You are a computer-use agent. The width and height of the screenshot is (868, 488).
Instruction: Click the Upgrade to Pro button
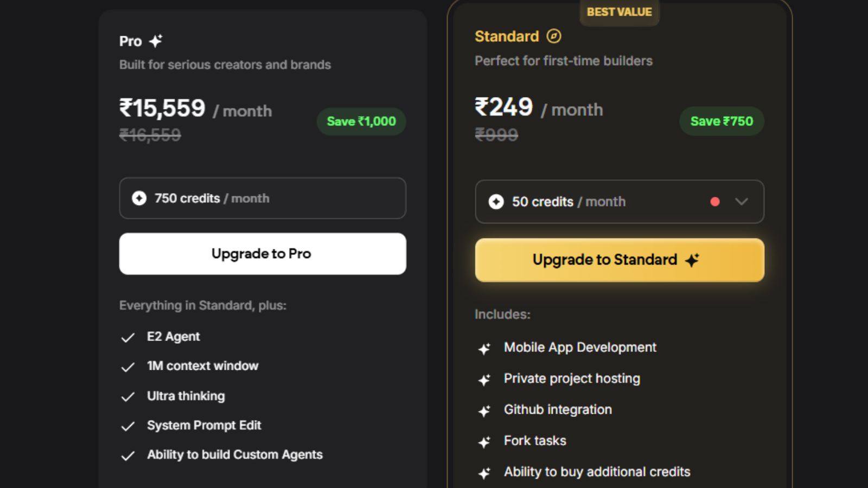click(x=262, y=253)
